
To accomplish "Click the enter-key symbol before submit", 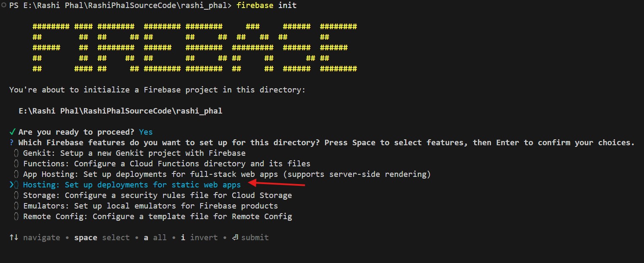I will tap(235, 238).
